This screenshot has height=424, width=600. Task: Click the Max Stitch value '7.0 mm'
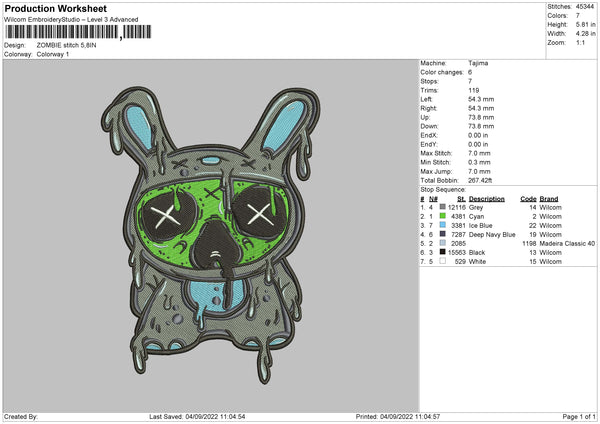click(x=479, y=153)
